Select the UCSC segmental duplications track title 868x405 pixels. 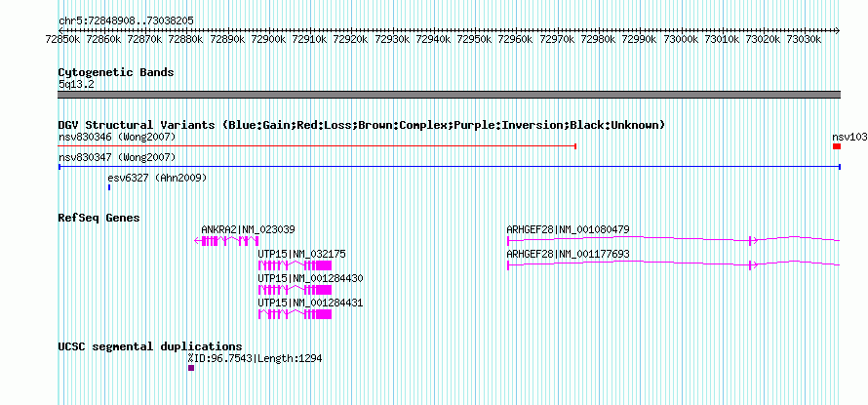(x=150, y=346)
